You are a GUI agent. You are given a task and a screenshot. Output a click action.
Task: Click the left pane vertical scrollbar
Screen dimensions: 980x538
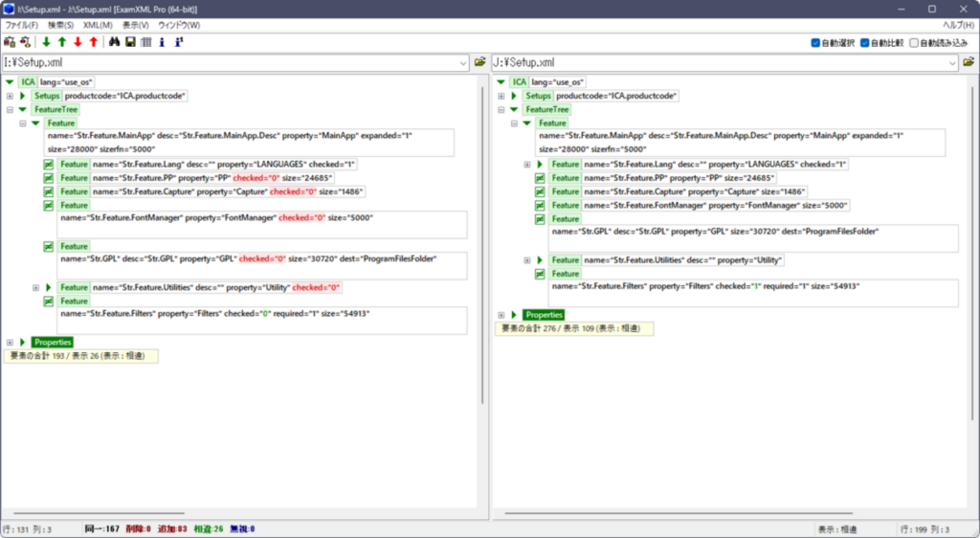(x=482, y=246)
